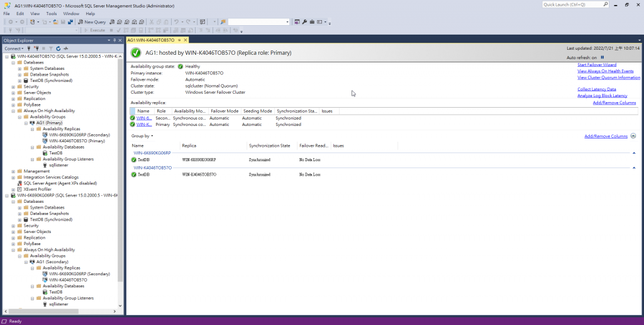Click the Find in Files toolbar icon

(x=223, y=22)
